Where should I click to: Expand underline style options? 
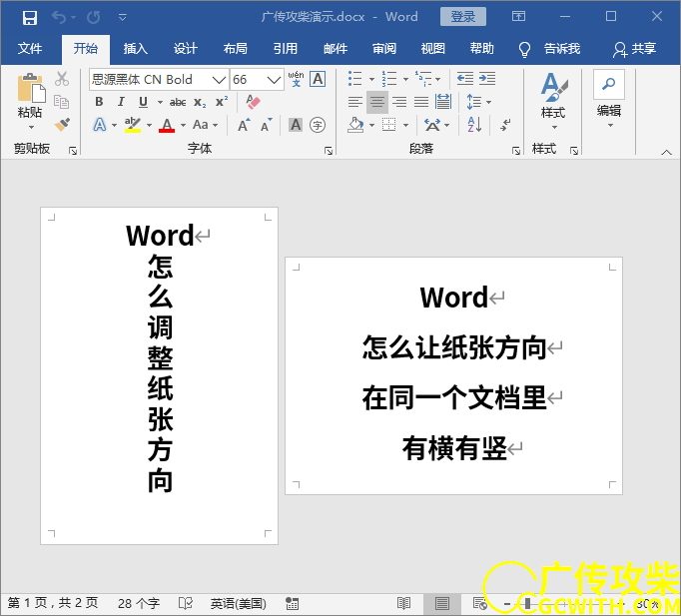(160, 103)
